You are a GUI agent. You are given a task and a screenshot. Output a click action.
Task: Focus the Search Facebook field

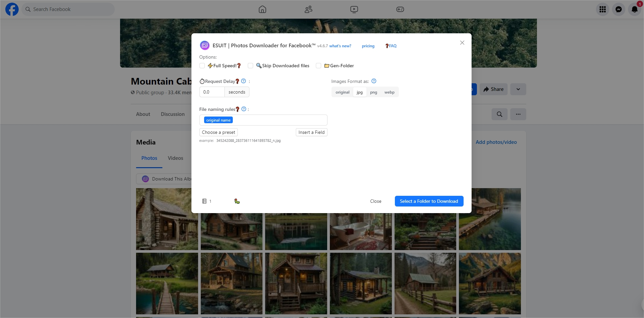point(68,9)
